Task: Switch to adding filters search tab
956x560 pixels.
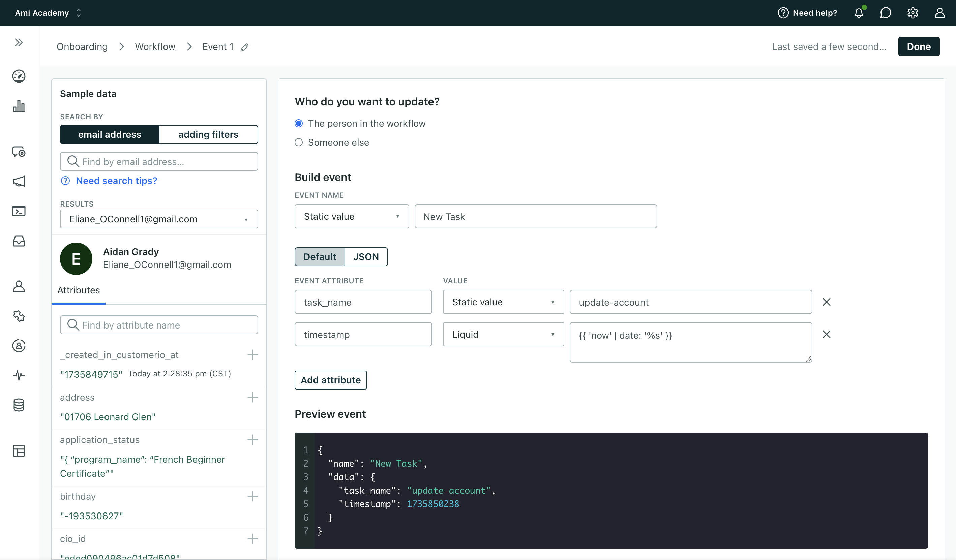Action: (x=208, y=134)
